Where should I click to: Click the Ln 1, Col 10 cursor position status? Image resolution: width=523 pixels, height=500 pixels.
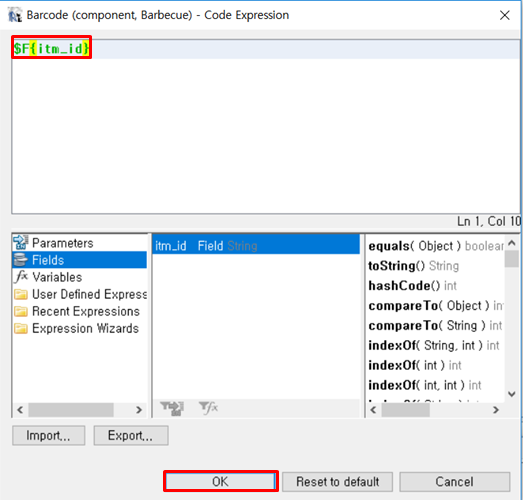[488, 221]
